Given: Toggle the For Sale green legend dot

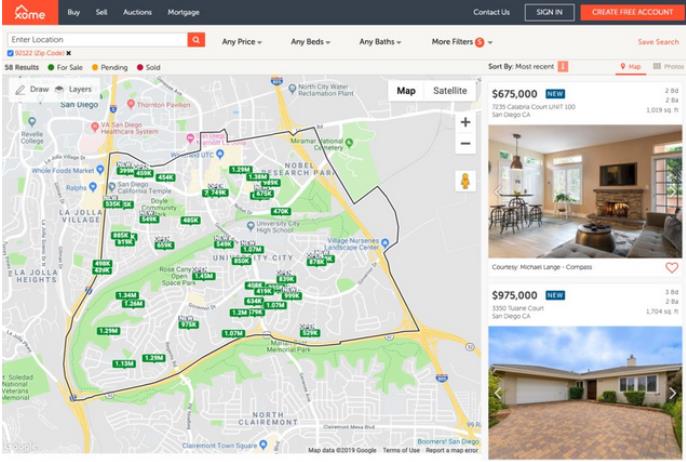Looking at the screenshot, I should click(x=51, y=67).
